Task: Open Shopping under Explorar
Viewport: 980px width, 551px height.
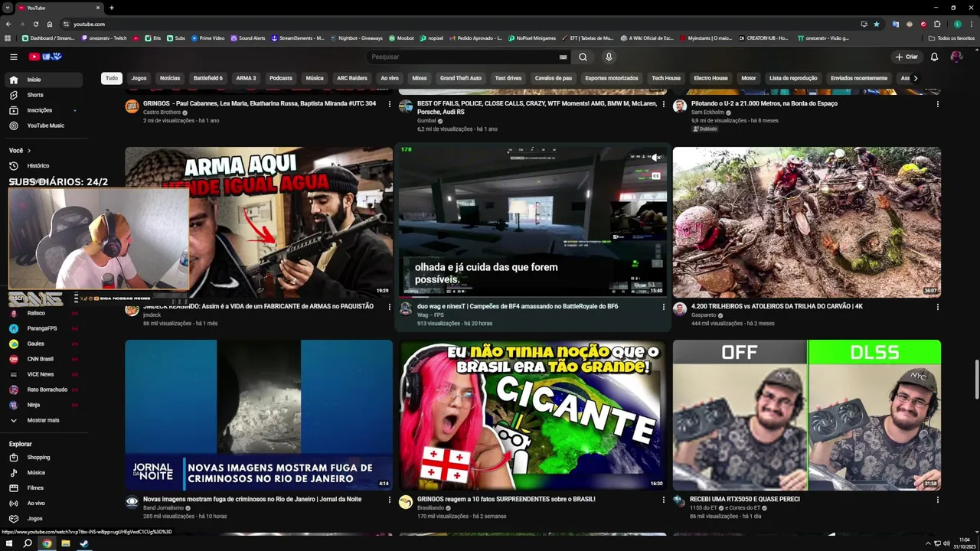Action: (x=42, y=457)
